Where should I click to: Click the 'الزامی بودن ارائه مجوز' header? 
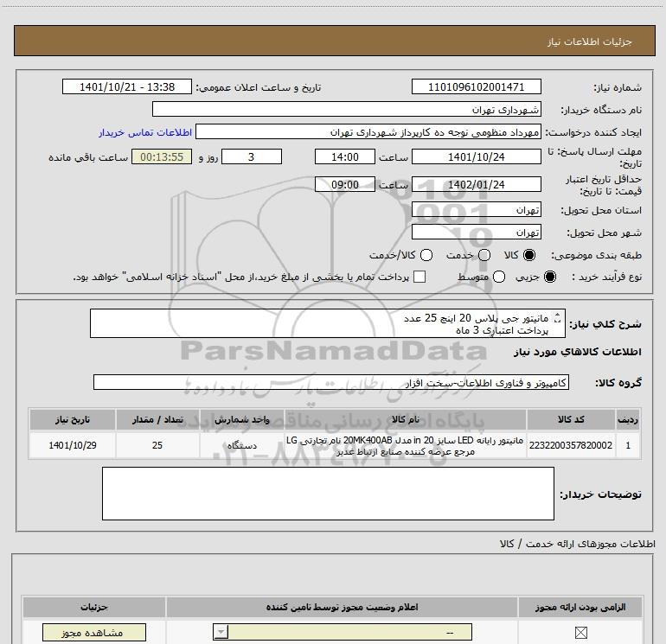[x=580, y=607]
